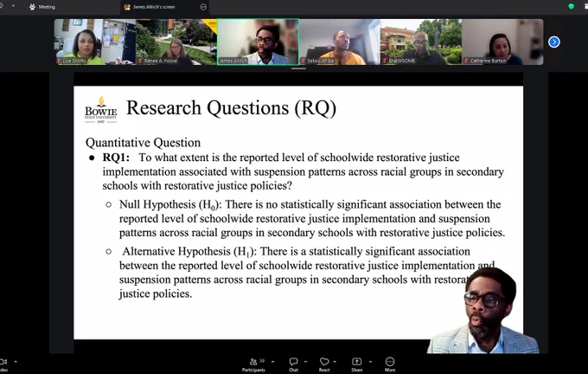Expand the Participants options chevron

[x=272, y=362]
